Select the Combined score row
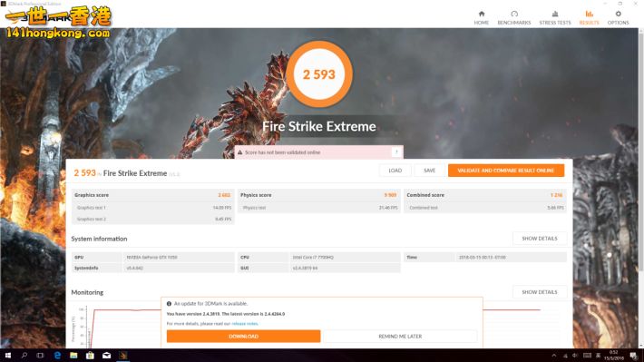 (485, 195)
